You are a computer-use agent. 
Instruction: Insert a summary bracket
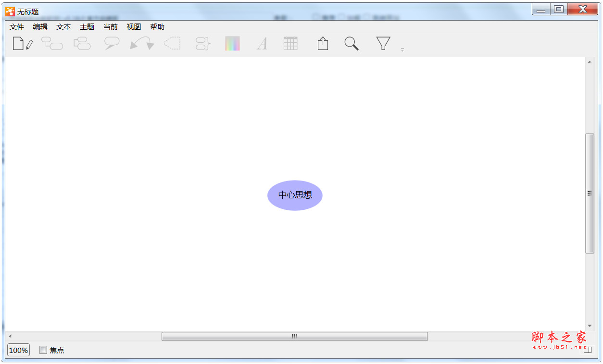pos(202,43)
